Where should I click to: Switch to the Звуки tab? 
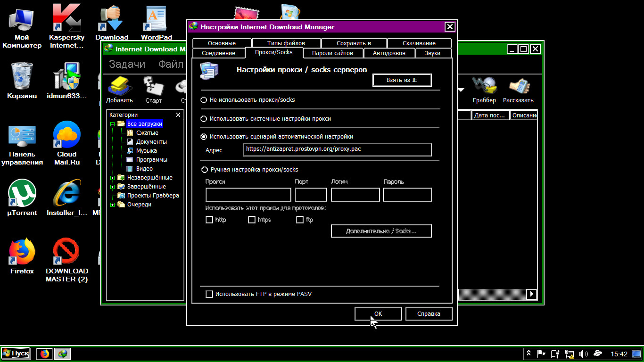click(x=432, y=53)
